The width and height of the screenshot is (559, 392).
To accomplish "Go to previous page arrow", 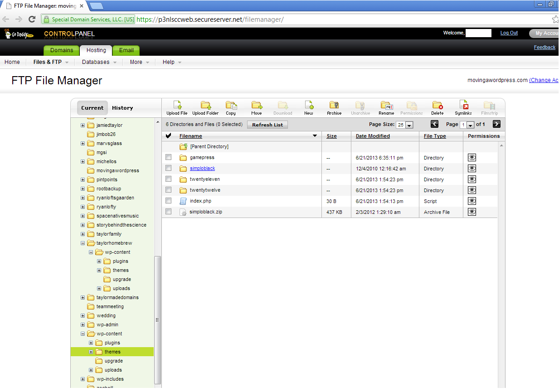I will (x=434, y=124).
